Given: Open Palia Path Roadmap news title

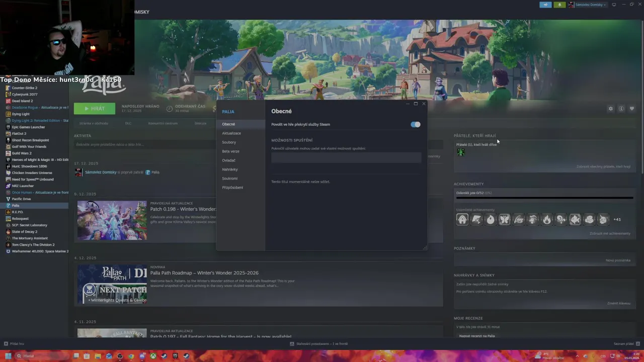Looking at the screenshot, I should click(x=204, y=273).
